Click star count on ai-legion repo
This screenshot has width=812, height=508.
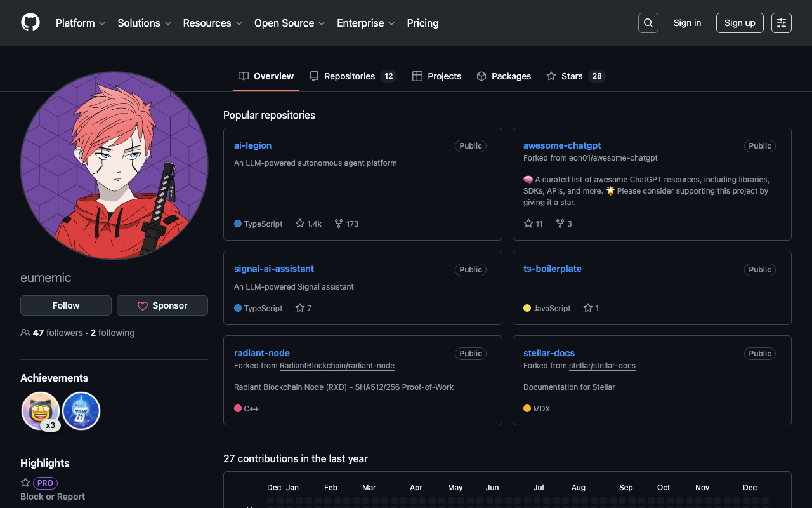[x=309, y=224]
